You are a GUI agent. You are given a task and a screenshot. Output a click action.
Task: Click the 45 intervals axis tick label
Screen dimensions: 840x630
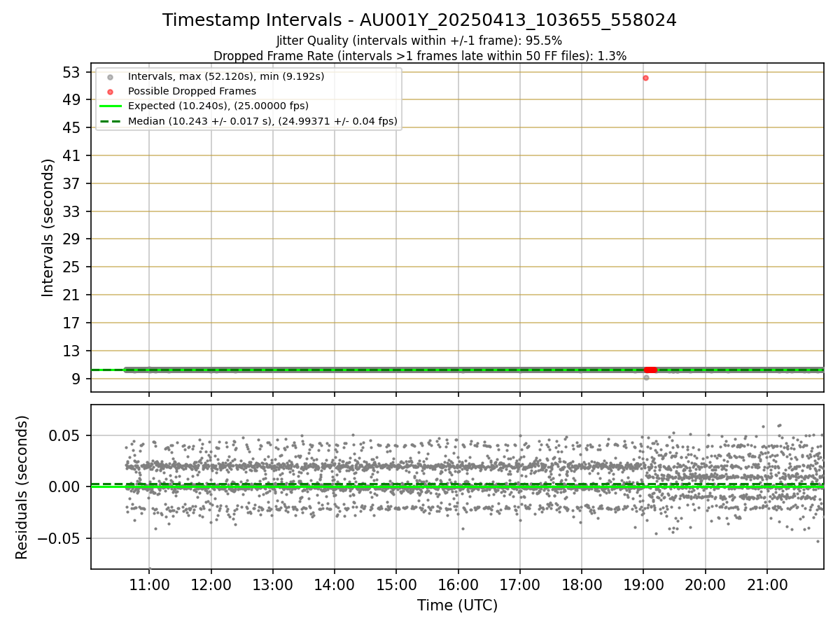point(73,127)
